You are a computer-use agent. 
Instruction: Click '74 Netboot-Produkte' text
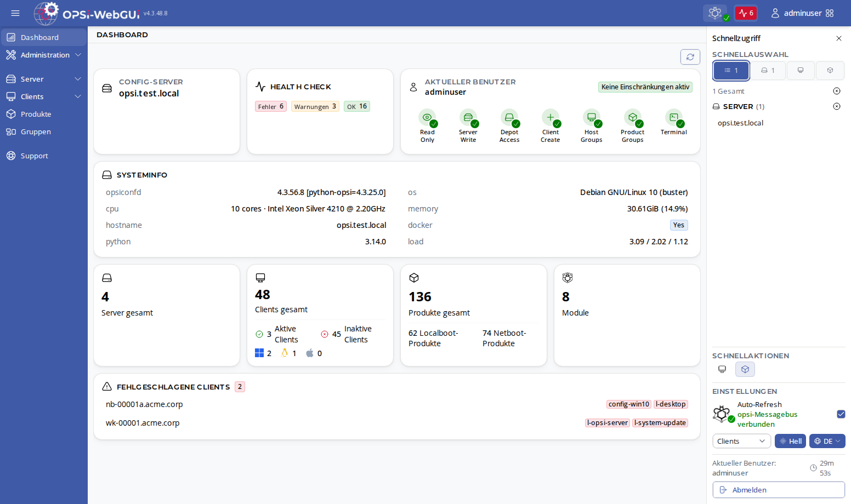coord(504,338)
